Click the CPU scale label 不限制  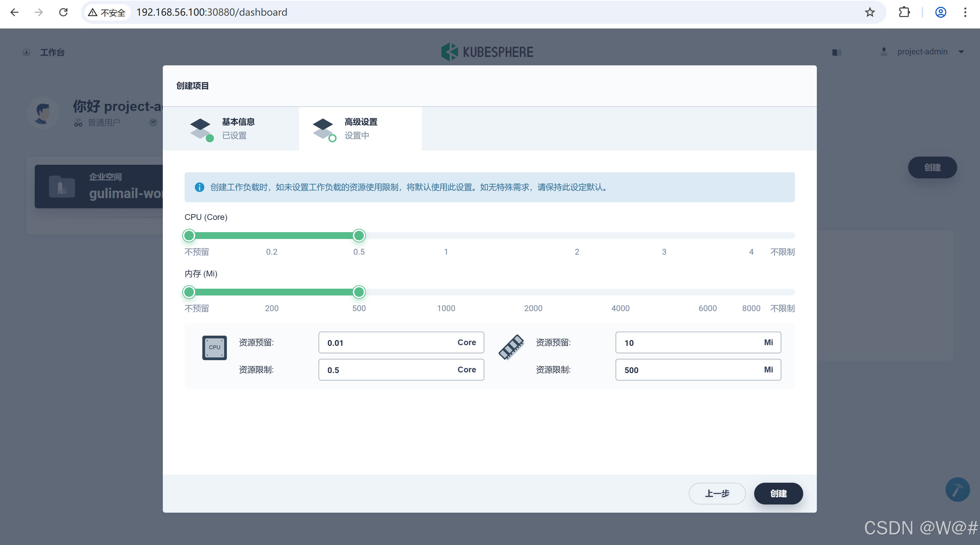[782, 252]
